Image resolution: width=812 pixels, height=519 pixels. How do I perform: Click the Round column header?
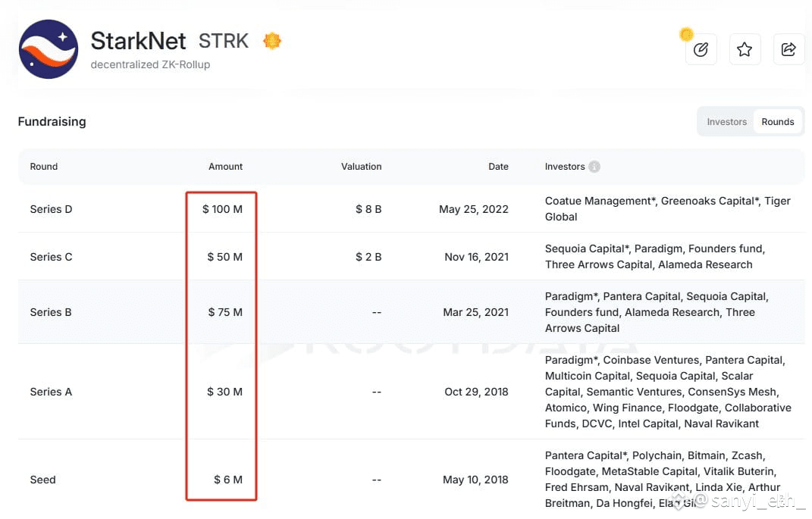(x=43, y=167)
